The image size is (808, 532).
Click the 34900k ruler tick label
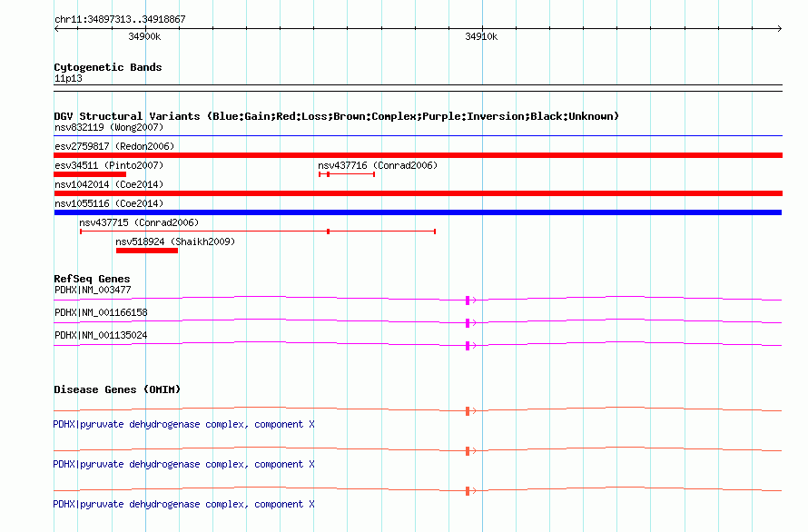(144, 36)
